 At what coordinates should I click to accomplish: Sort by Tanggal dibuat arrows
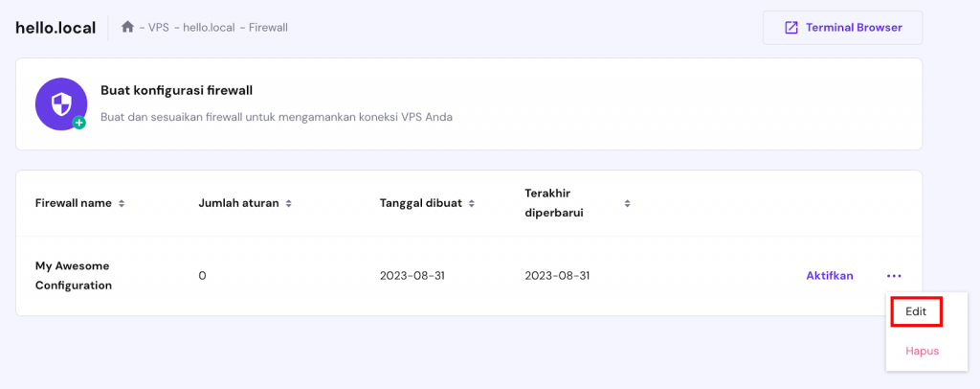click(472, 203)
